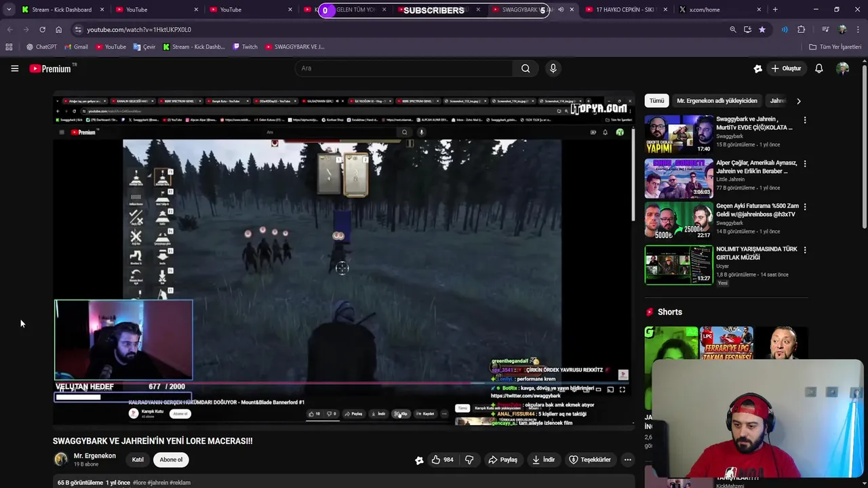The image size is (868, 488).
Task: Open a new browser tab with plus
Action: pyautogui.click(x=775, y=9)
